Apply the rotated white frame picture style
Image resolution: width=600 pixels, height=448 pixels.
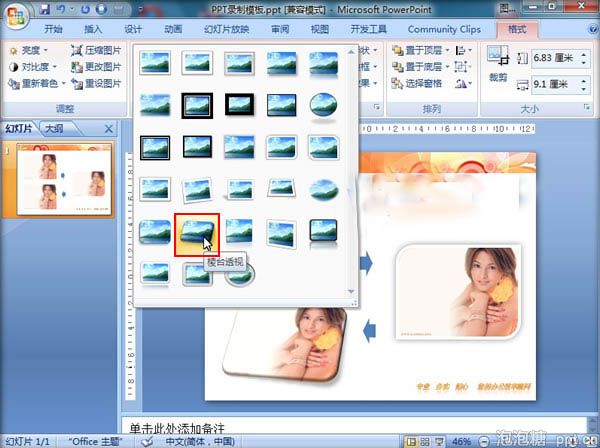tap(197, 190)
